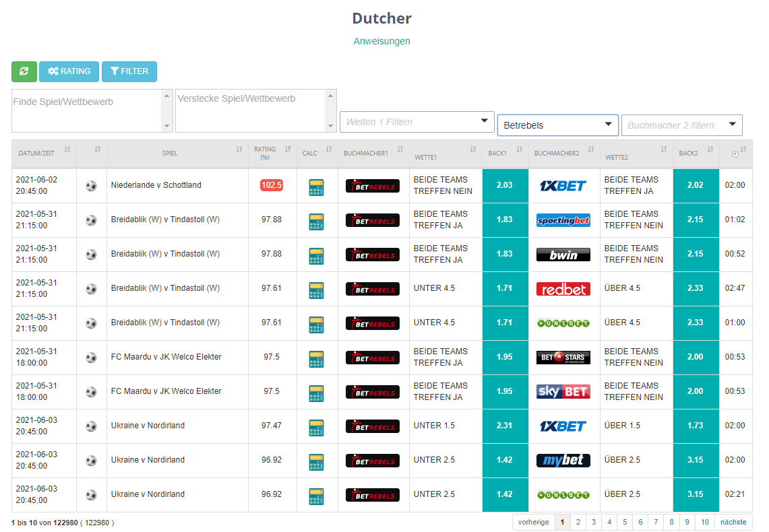Image resolution: width=769 pixels, height=532 pixels.
Task: Click the redbet logo
Action: coord(563,289)
